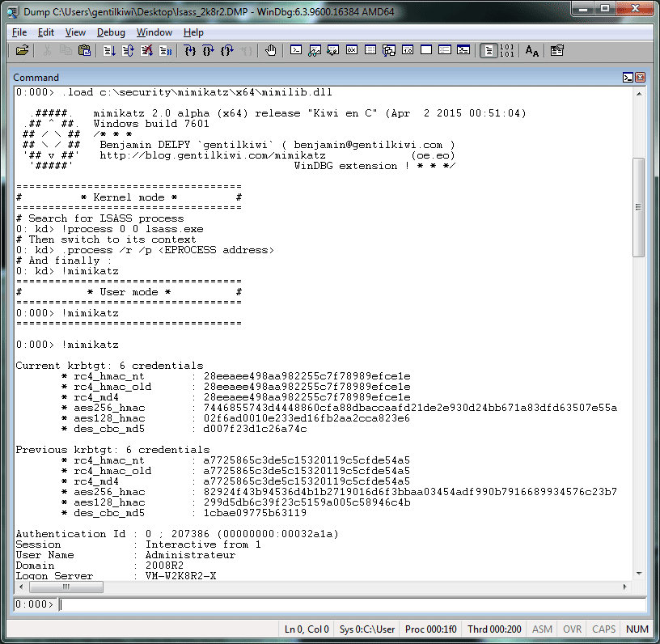Click the hash '02f6ad0010e233ed16fb2aa2cca823e6'
Screen dimensions: 660x644
[x=307, y=418]
